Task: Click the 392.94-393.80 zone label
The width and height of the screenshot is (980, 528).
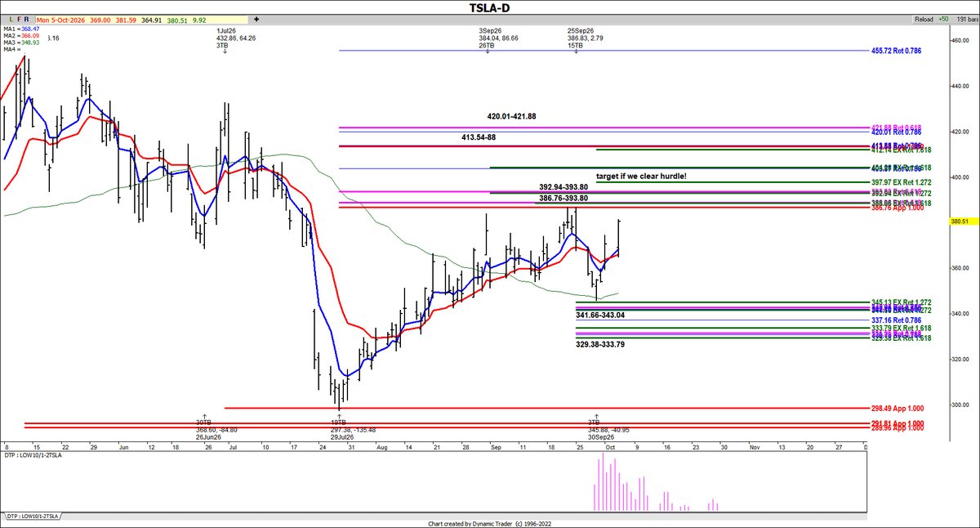Action: 563,186
